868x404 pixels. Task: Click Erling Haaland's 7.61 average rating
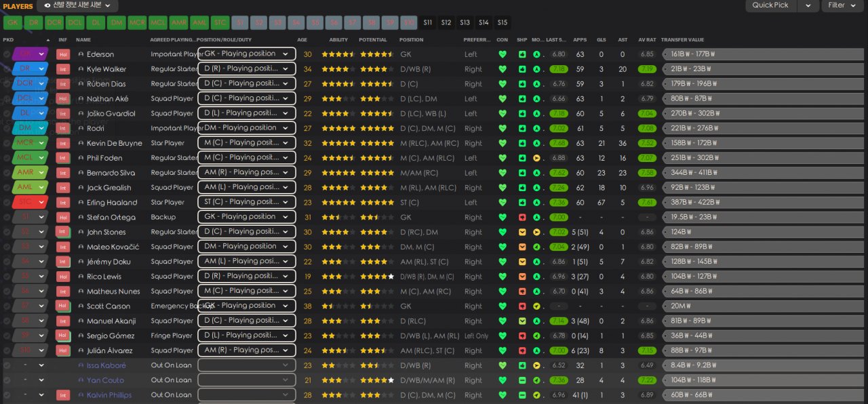pyautogui.click(x=647, y=203)
